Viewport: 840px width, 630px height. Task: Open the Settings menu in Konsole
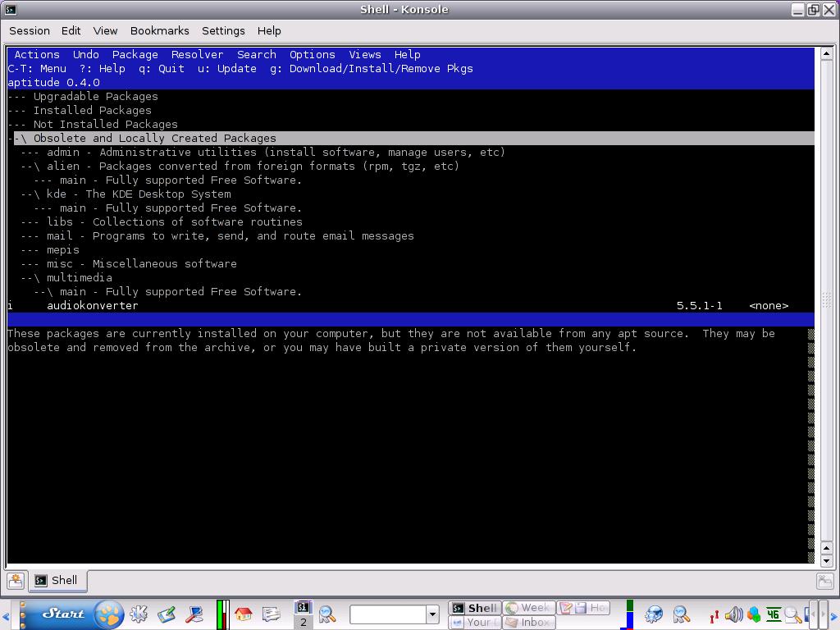pos(223,30)
